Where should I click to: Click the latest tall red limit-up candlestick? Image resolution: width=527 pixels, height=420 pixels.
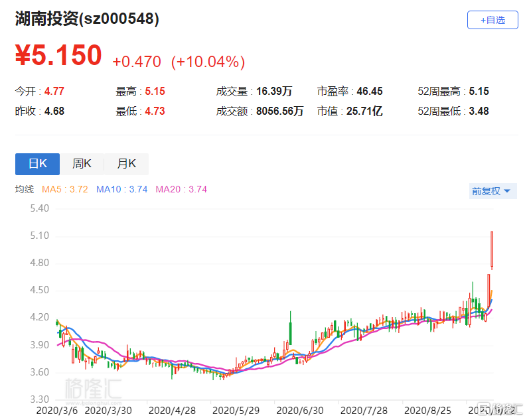click(x=492, y=249)
